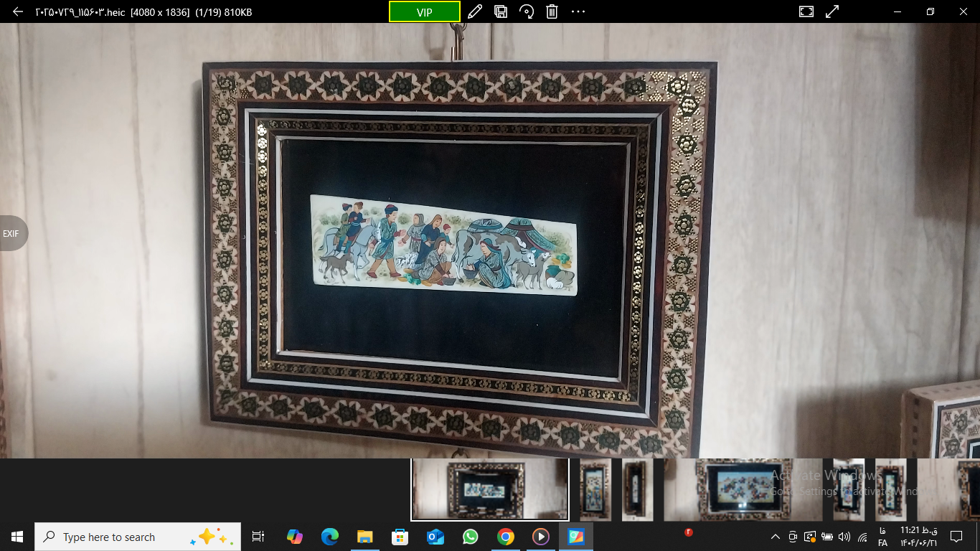Click the green VIP button
Image resolution: width=980 pixels, height=551 pixels.
tap(425, 12)
